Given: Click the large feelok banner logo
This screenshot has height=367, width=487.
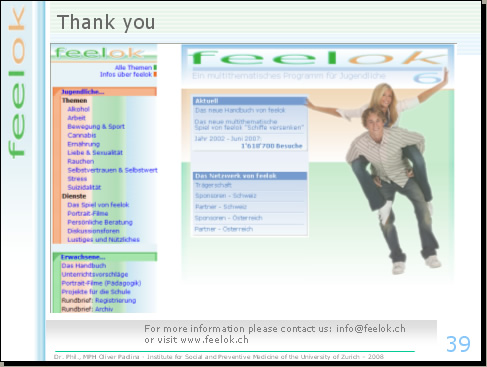Looking at the screenshot, I should (x=317, y=58).
